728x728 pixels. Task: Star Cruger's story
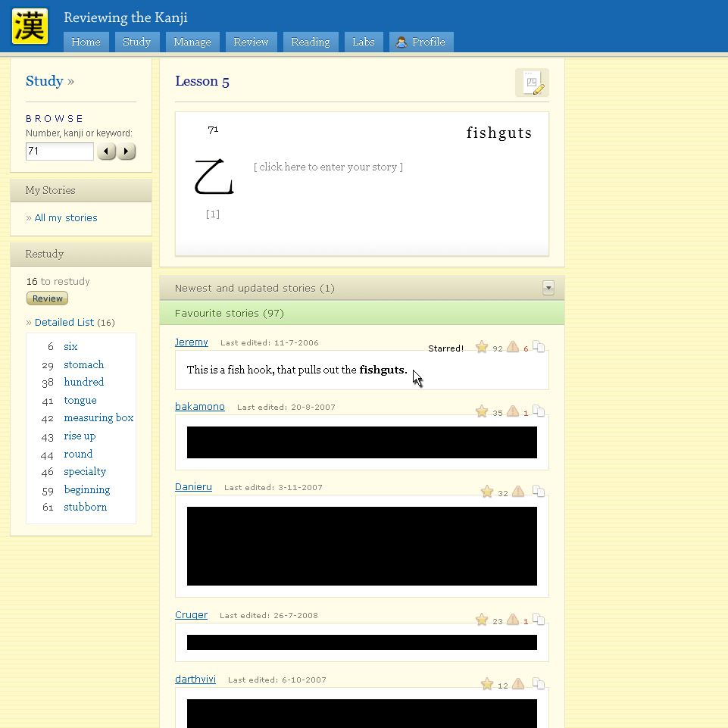click(482, 620)
